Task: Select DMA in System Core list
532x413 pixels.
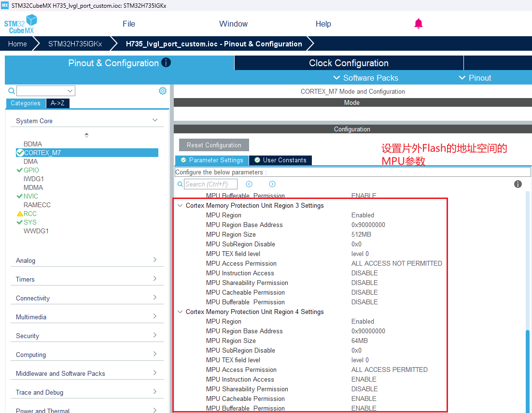Action: pos(30,161)
